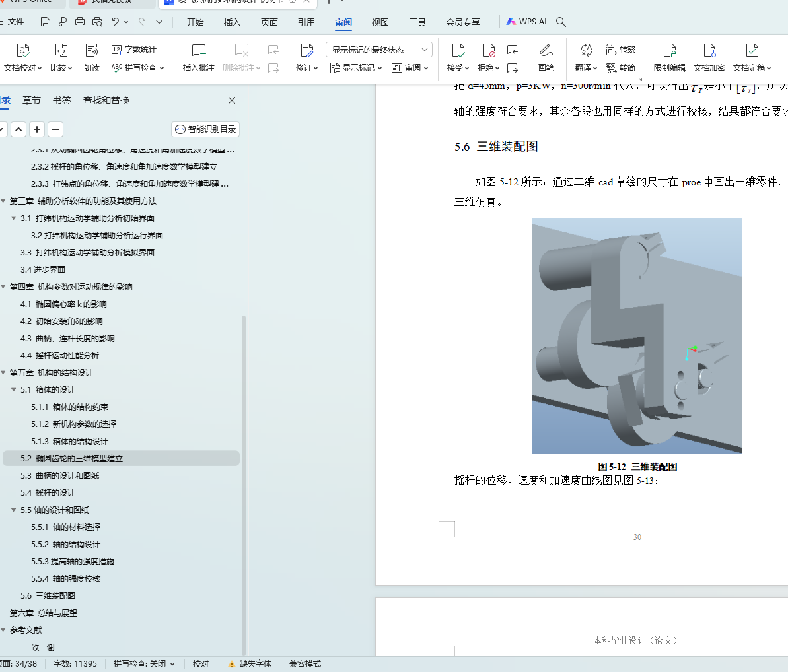This screenshot has height=672, width=788.
Task: Switch to 书签 navigation tab
Action: (62, 100)
